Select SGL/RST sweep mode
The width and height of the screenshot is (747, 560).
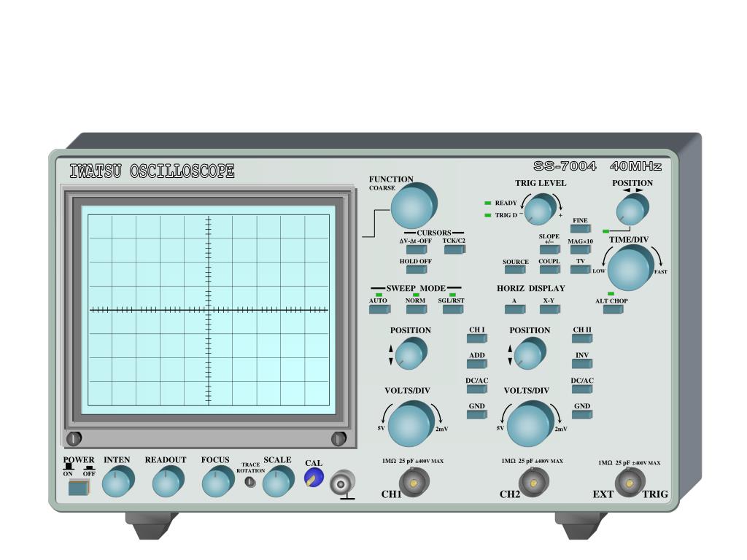pos(453,308)
